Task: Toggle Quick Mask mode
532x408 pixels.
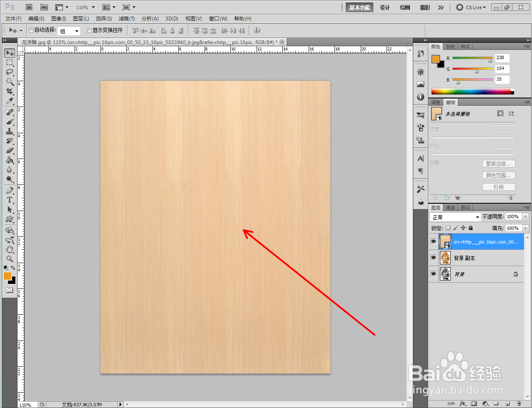Action: (x=10, y=290)
